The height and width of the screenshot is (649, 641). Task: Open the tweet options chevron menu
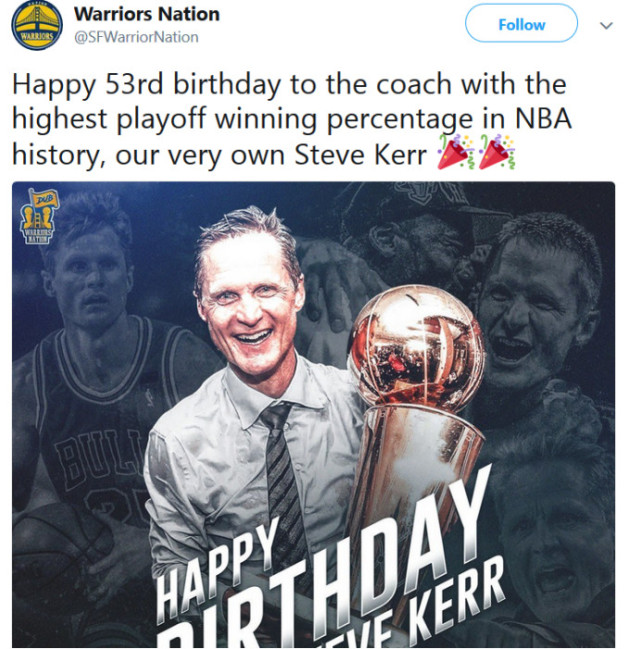[605, 25]
